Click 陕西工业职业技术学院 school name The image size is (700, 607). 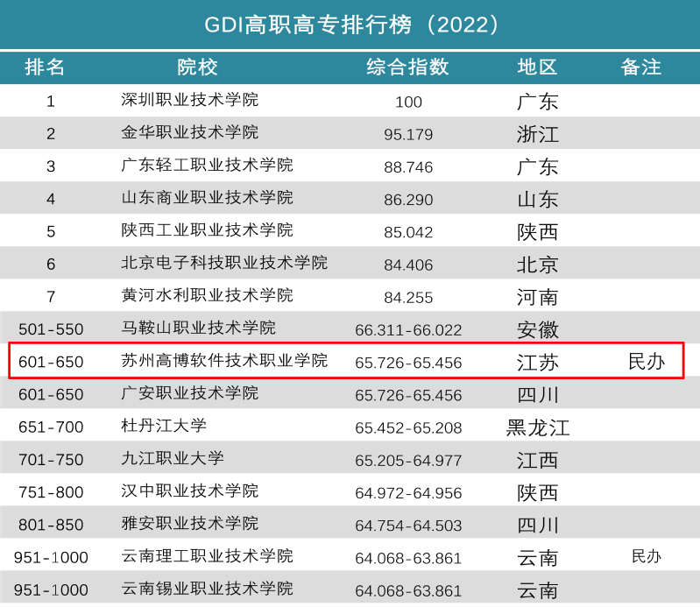207,230
